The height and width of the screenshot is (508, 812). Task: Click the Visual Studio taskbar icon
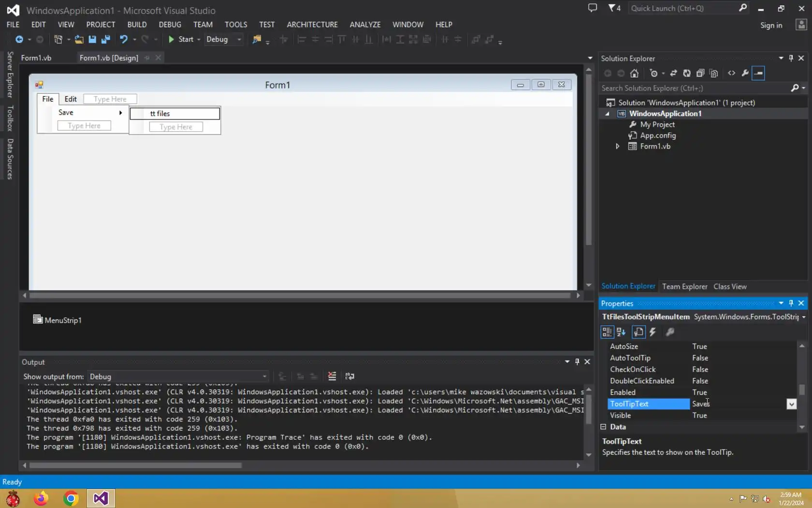pos(101,498)
